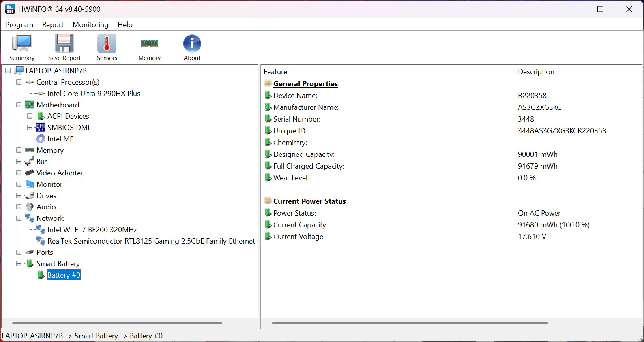The height and width of the screenshot is (342, 644).
Task: Select Battery #0 in the tree
Action: (x=64, y=275)
